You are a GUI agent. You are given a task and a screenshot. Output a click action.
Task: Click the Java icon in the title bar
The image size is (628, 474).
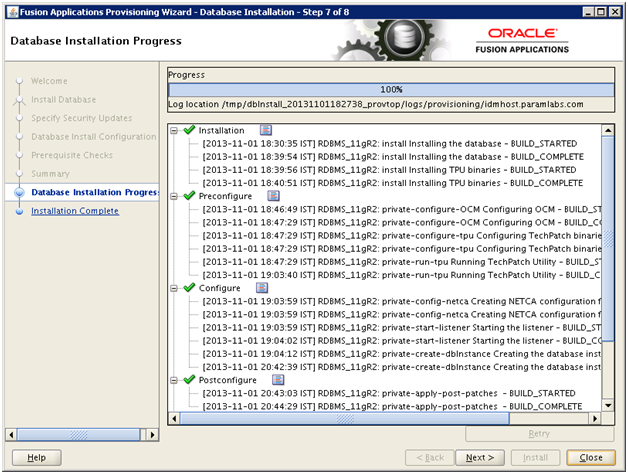coord(13,12)
